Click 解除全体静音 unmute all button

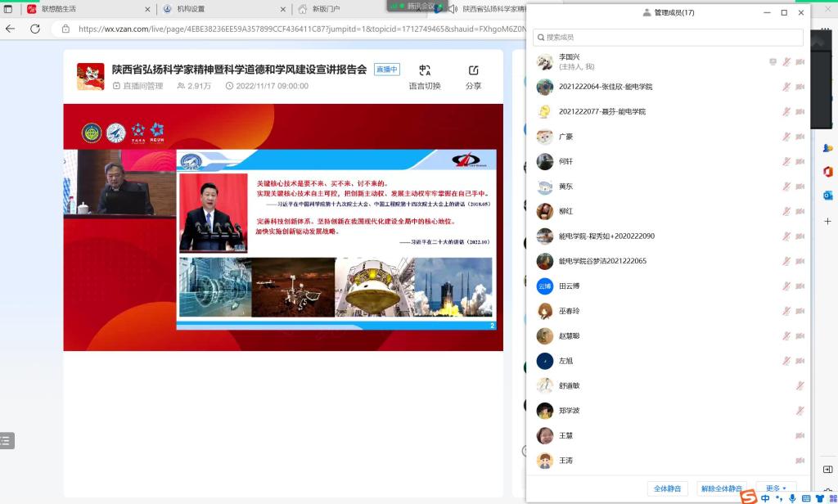tap(722, 488)
